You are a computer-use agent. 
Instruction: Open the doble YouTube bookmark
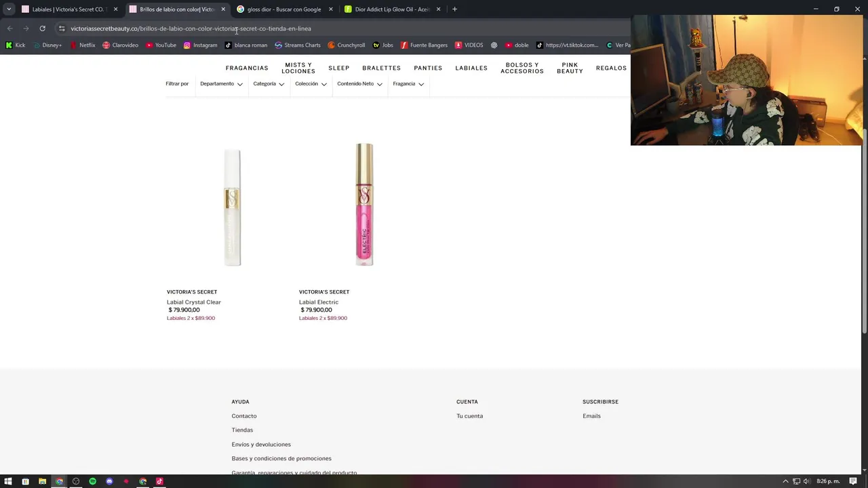(517, 45)
